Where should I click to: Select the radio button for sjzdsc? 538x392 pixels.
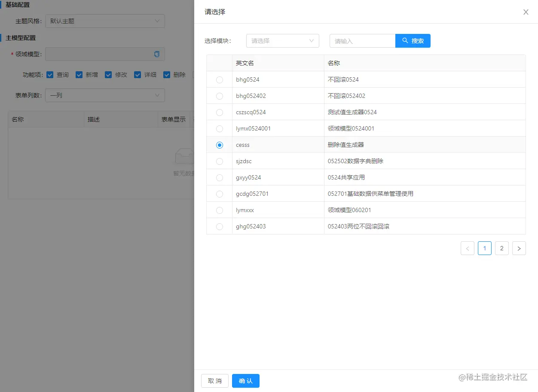click(x=220, y=161)
